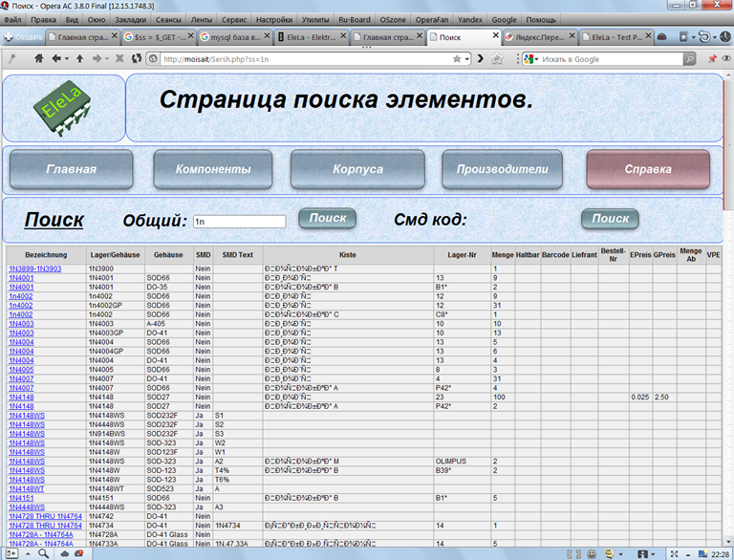
Task: Click the wand icon at left of navigation bar
Action: click(12, 58)
